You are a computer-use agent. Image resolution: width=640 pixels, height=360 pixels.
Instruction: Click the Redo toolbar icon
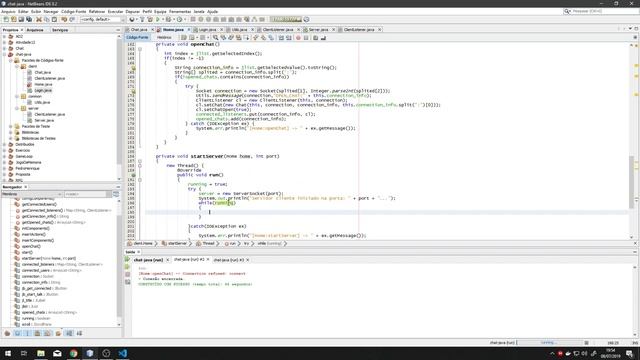(72, 19)
